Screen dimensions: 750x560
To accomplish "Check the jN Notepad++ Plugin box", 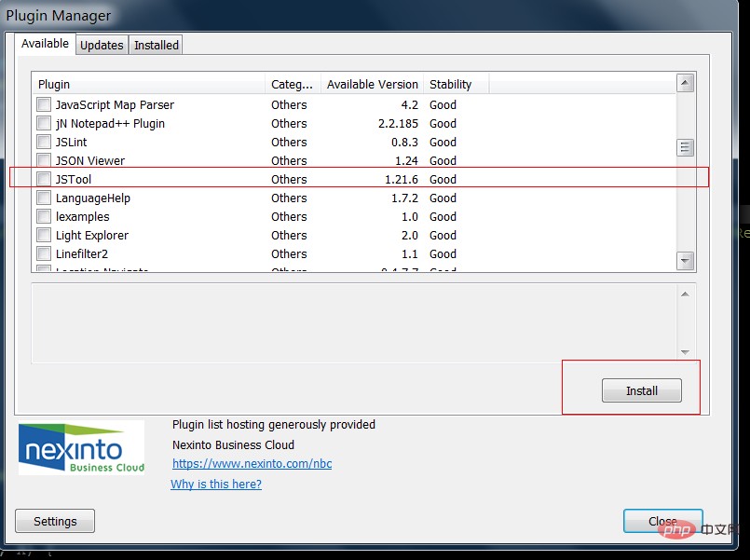I will point(44,123).
